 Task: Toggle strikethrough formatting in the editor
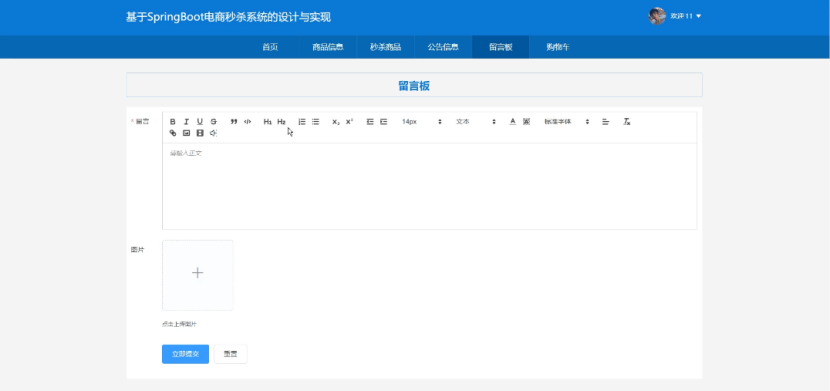214,122
